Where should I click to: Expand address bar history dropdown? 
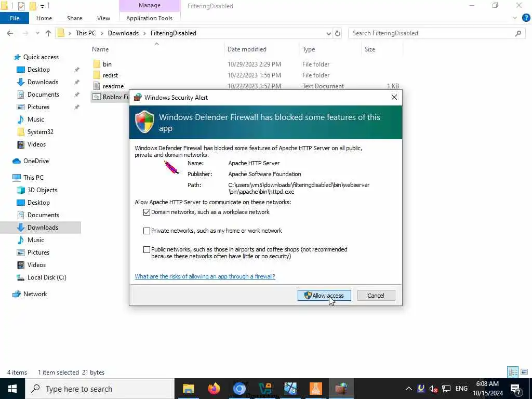coord(328,33)
